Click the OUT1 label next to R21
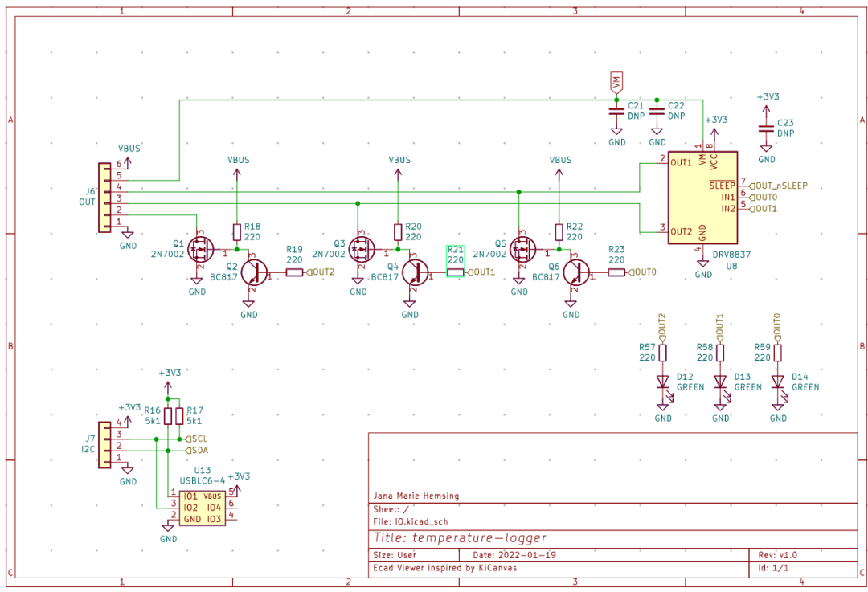868x592 pixels. 481,272
